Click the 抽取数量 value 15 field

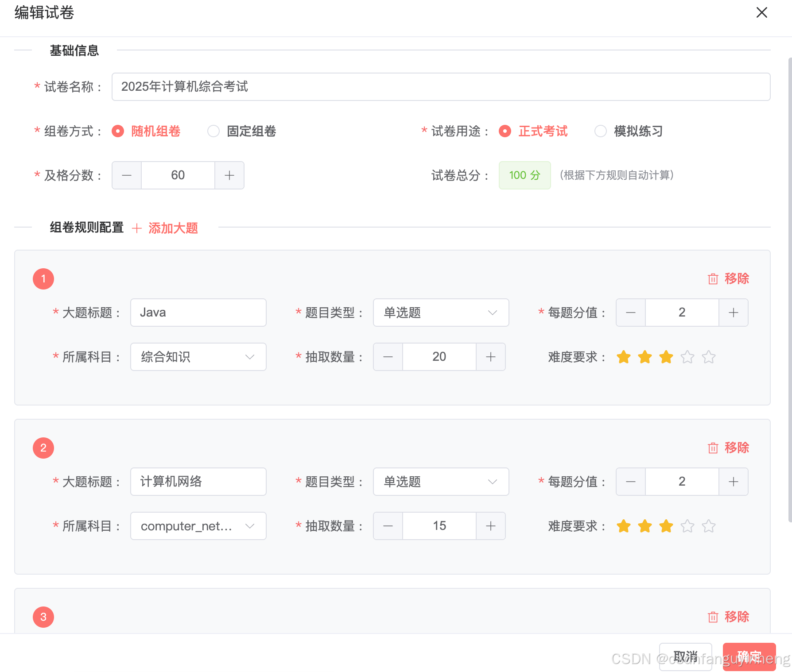pos(439,526)
